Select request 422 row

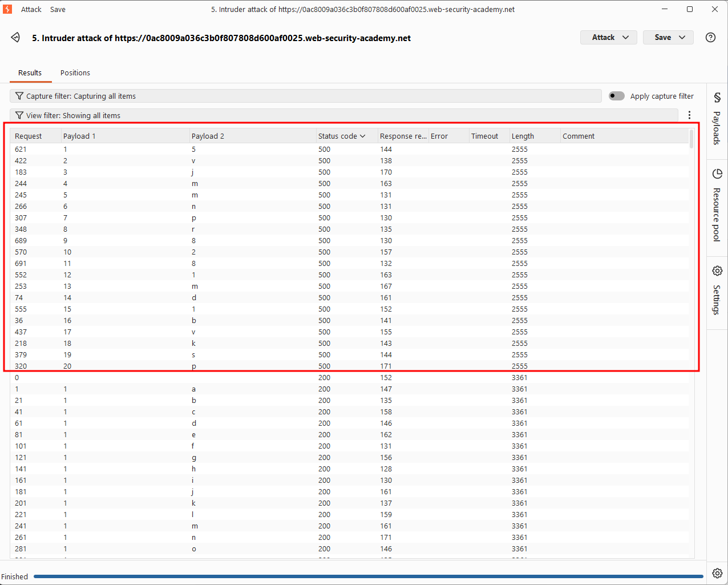coord(349,160)
